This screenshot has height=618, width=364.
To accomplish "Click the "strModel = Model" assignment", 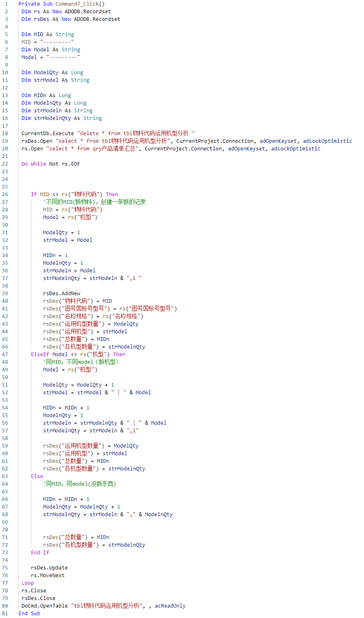I will point(68,240).
